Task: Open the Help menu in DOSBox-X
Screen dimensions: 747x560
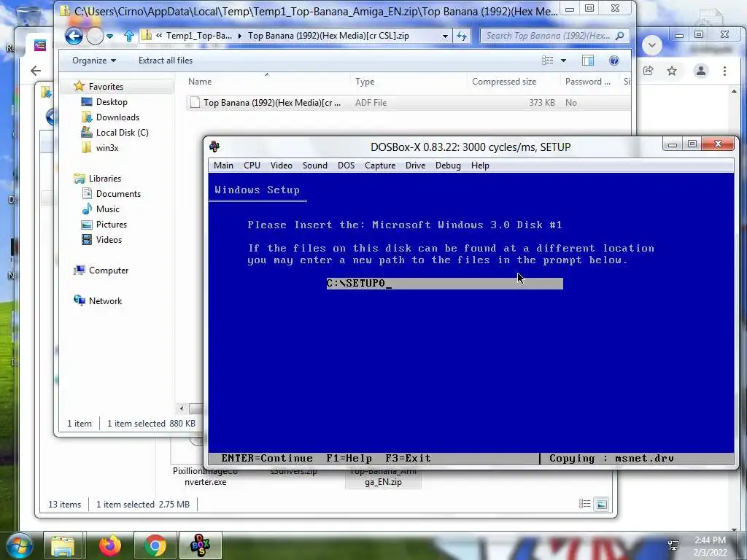Action: (x=480, y=166)
